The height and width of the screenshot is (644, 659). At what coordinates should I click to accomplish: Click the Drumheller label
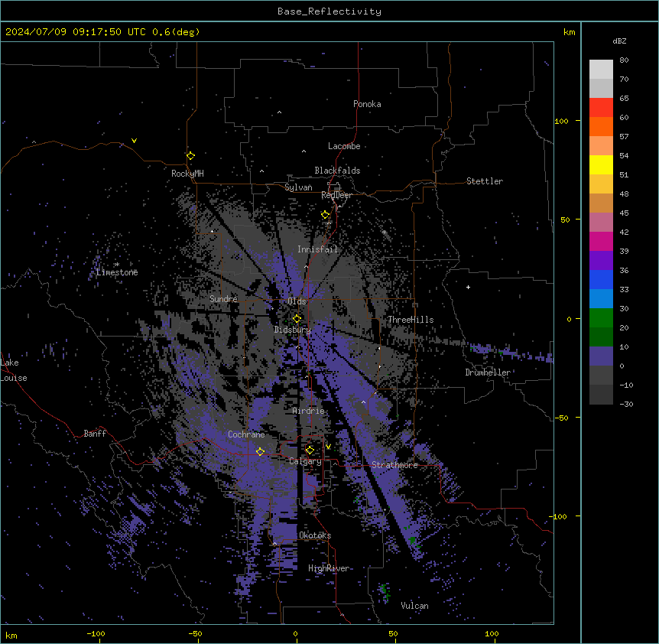488,372
